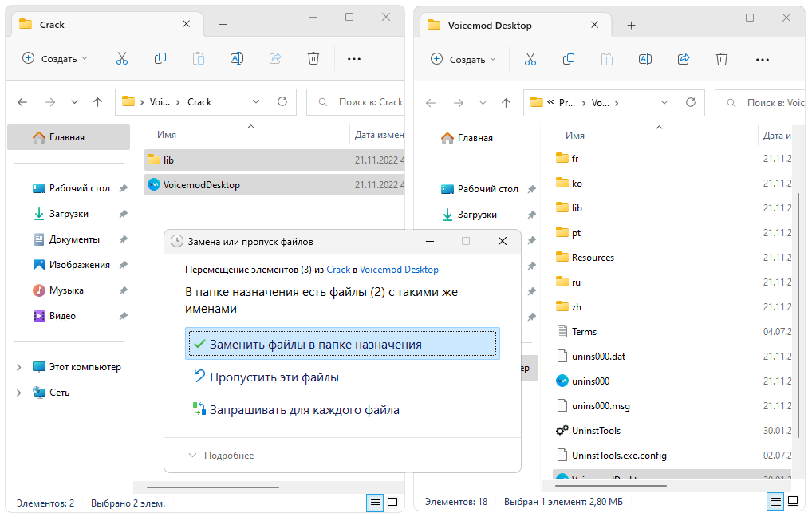Open Создать dropdown in Voicemod Desktop window
The image size is (812, 517).
coord(463,60)
